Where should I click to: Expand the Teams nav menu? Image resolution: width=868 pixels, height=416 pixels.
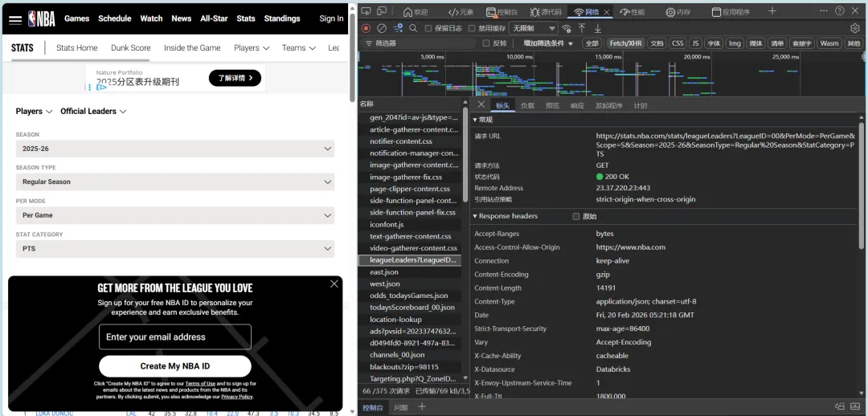298,48
